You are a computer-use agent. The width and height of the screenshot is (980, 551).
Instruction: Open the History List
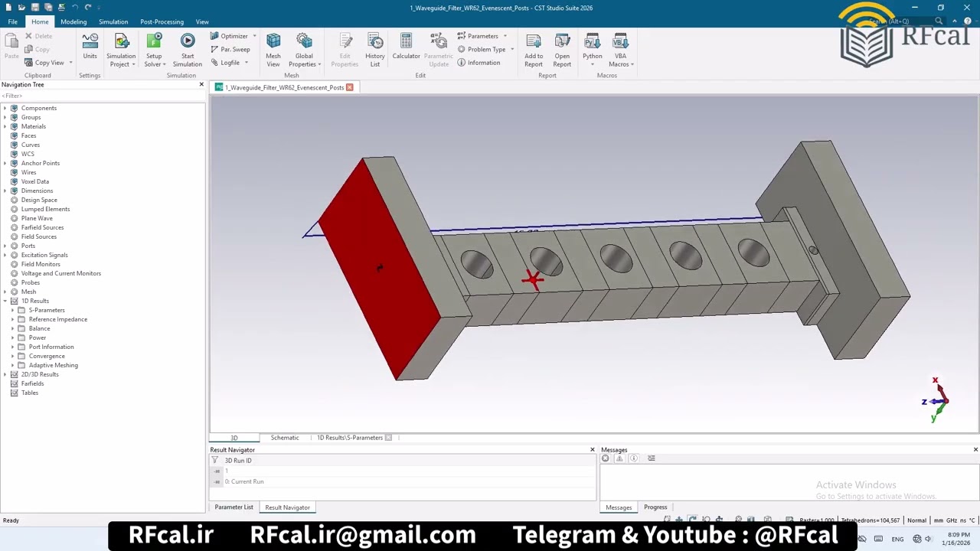[x=375, y=50]
